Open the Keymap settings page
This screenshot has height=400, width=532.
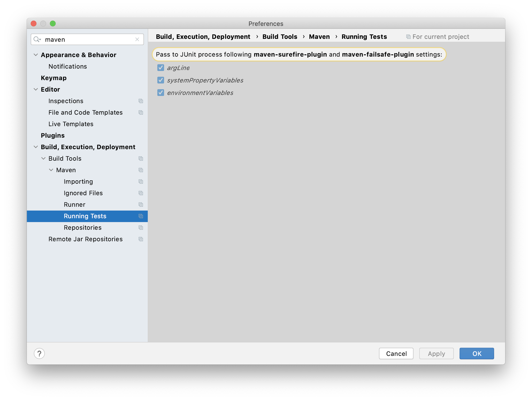click(54, 78)
